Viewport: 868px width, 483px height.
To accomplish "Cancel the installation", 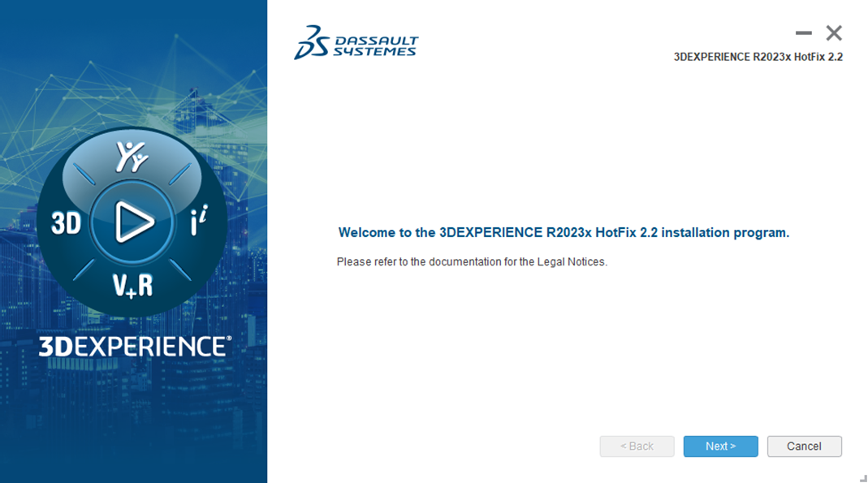I will [804, 446].
